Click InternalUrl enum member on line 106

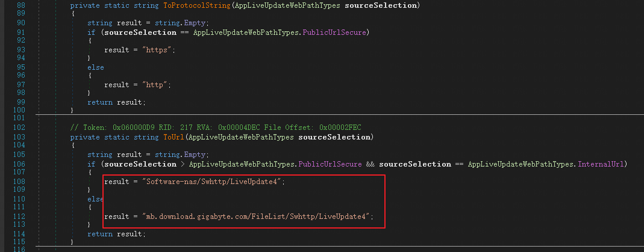(x=601, y=164)
